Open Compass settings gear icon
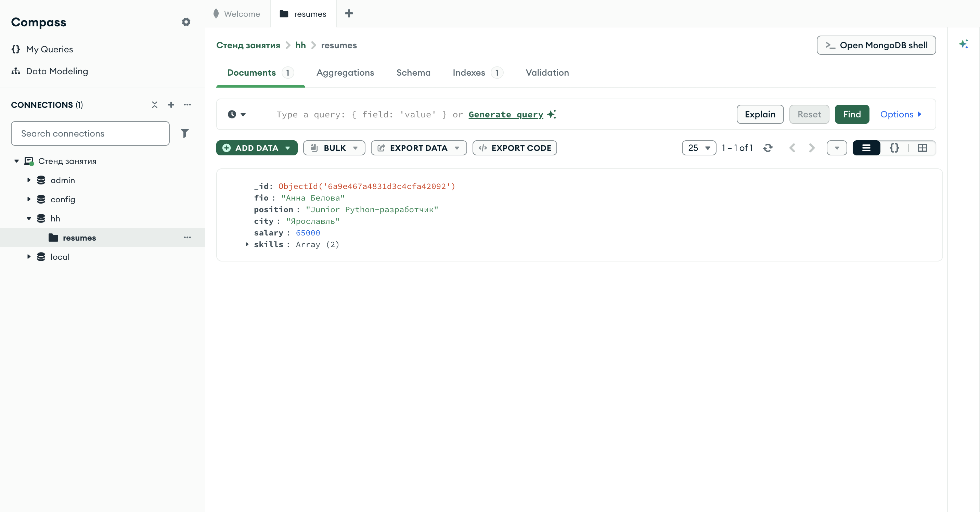The width and height of the screenshot is (980, 512). click(x=186, y=22)
